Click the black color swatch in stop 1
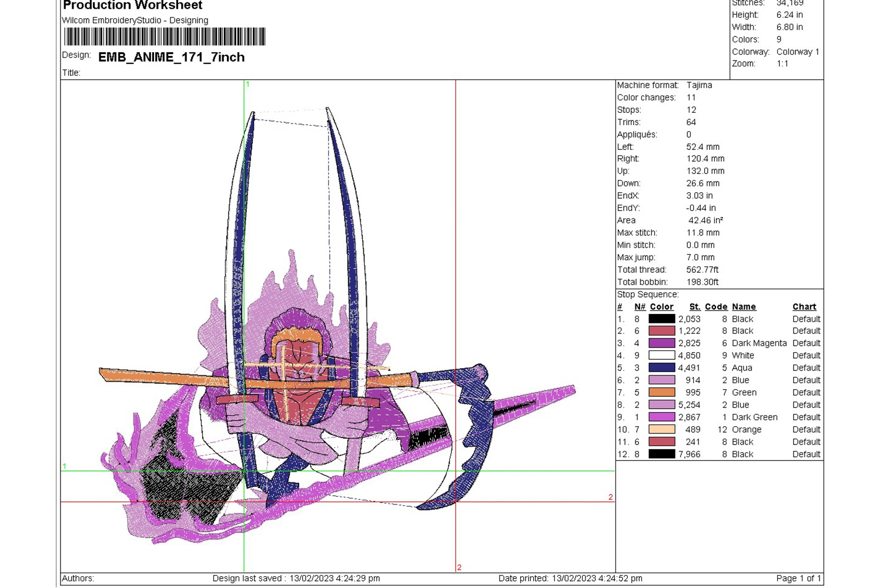The height and width of the screenshot is (588, 883). (661, 319)
